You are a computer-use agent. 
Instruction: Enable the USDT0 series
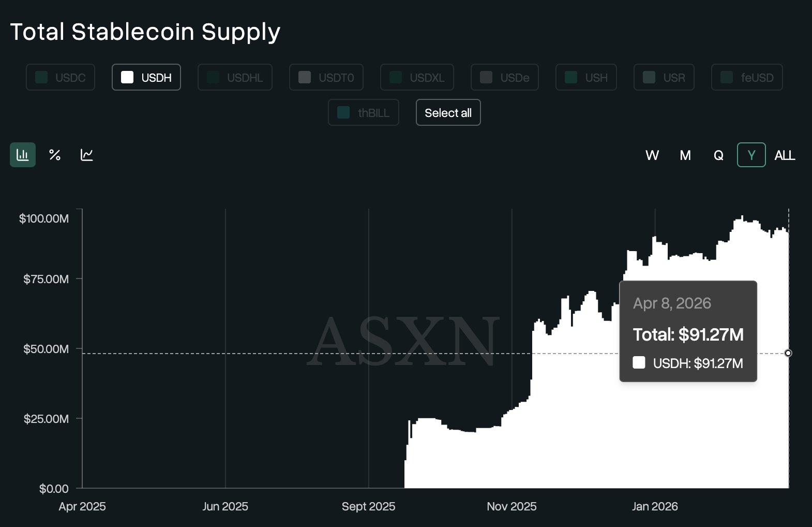326,78
